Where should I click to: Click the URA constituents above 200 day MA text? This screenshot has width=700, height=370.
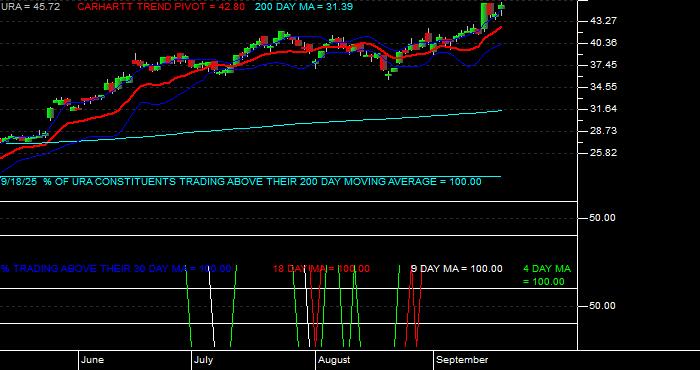[x=241, y=182]
